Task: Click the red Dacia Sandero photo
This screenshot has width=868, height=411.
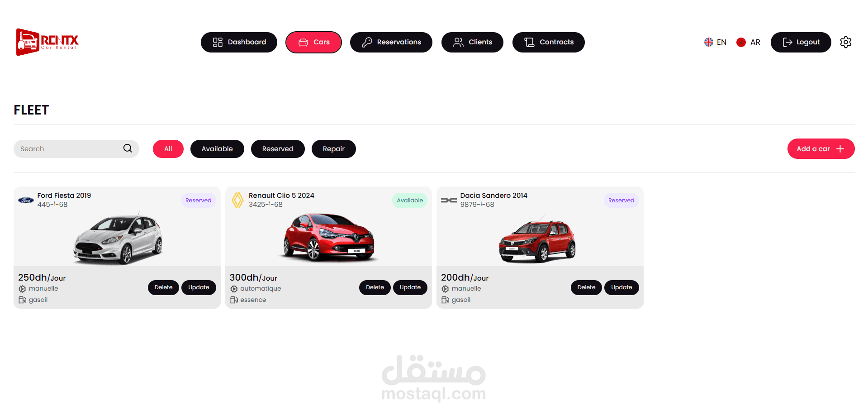Action: (537, 240)
